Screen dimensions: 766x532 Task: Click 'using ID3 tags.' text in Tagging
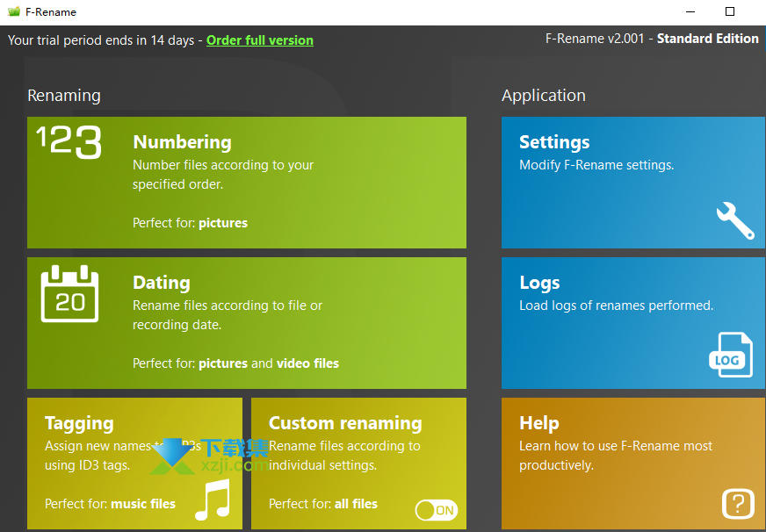pyautogui.click(x=88, y=465)
